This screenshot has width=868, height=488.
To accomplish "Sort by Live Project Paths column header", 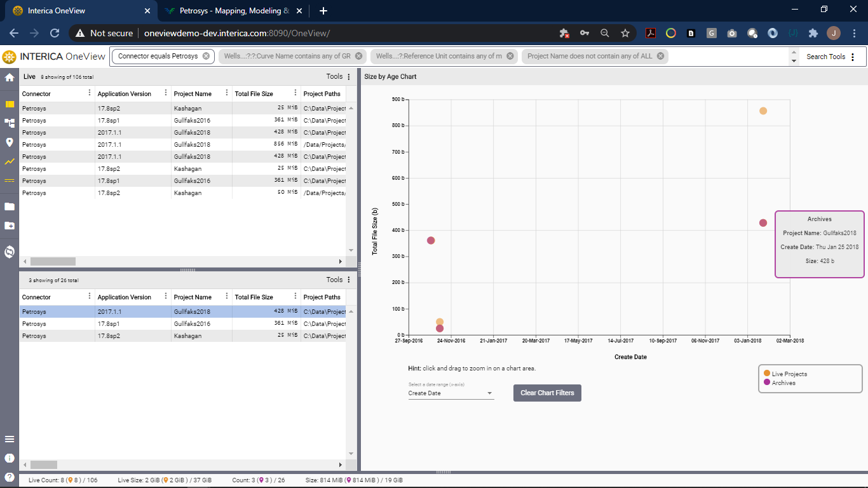I will [322, 93].
